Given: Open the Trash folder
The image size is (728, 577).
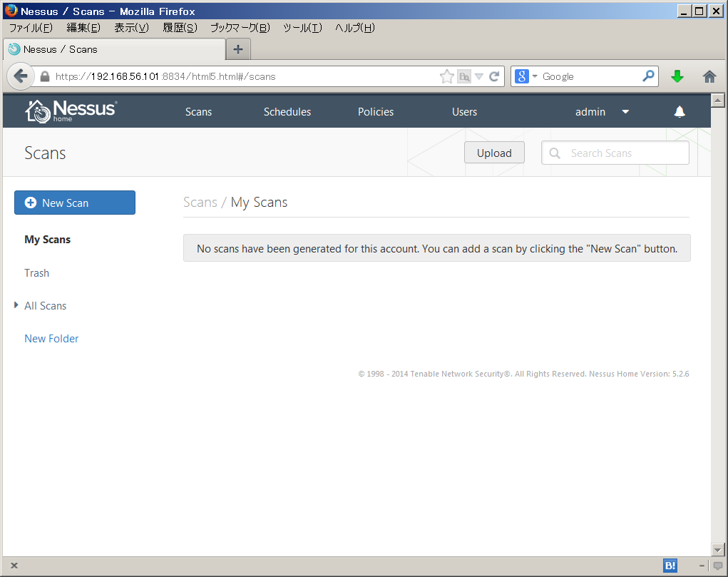Looking at the screenshot, I should (36, 272).
